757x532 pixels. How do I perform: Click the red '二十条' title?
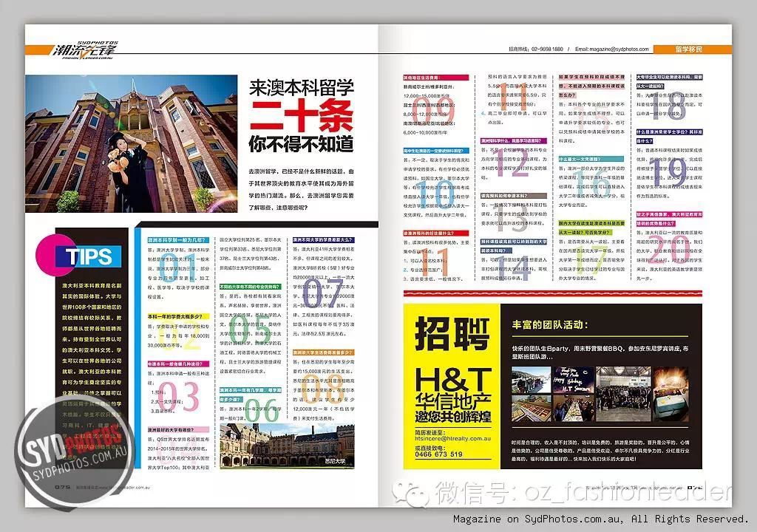click(302, 115)
